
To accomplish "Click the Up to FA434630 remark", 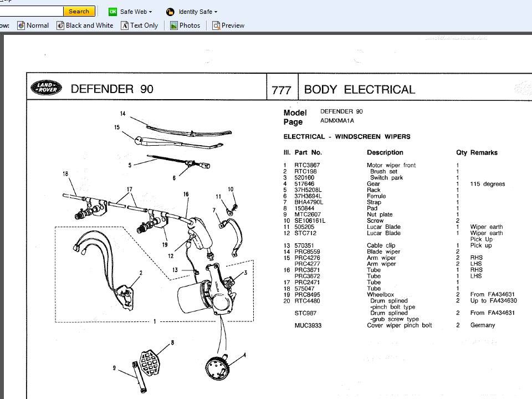I will (x=494, y=300).
